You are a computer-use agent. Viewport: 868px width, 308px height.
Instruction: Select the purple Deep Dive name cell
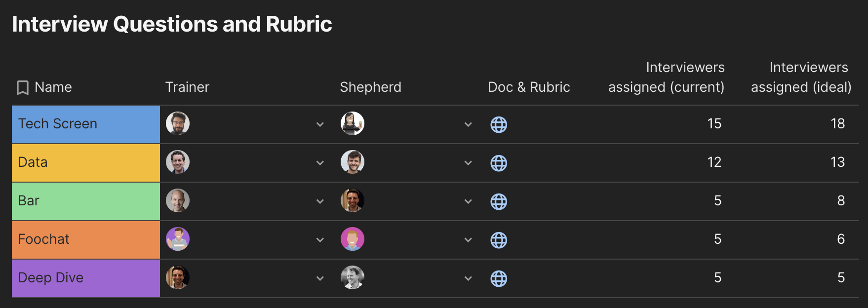pos(86,278)
